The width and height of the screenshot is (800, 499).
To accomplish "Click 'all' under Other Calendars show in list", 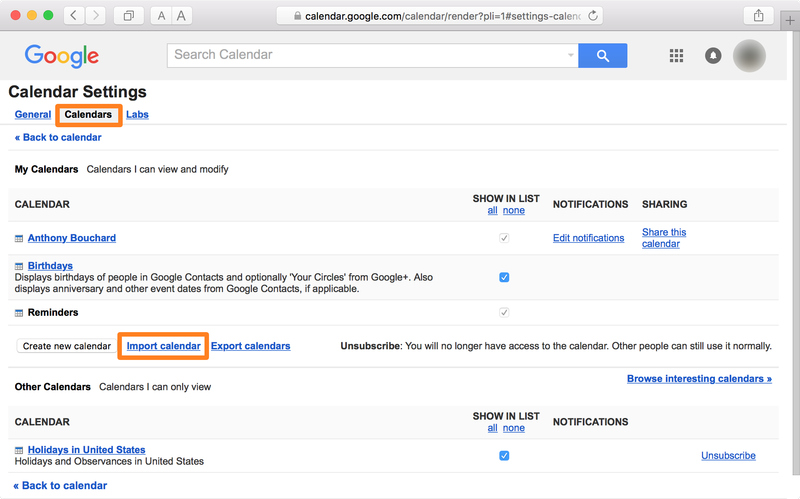I will coord(492,428).
